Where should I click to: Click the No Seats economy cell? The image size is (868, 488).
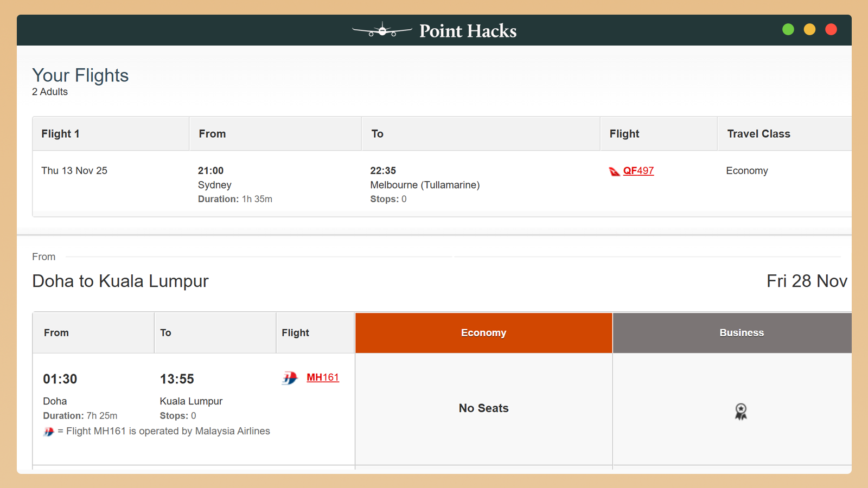(483, 408)
